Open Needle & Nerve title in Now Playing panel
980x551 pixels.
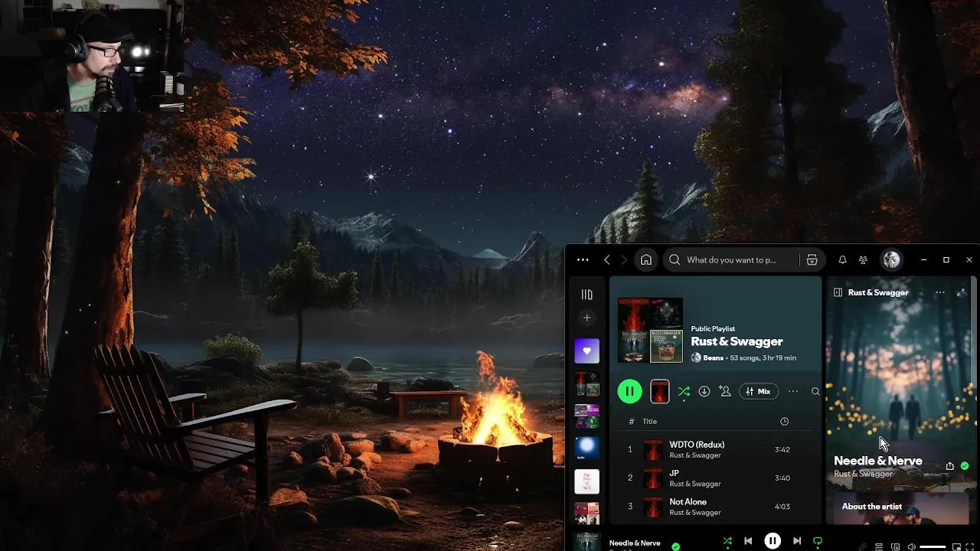[x=878, y=461]
